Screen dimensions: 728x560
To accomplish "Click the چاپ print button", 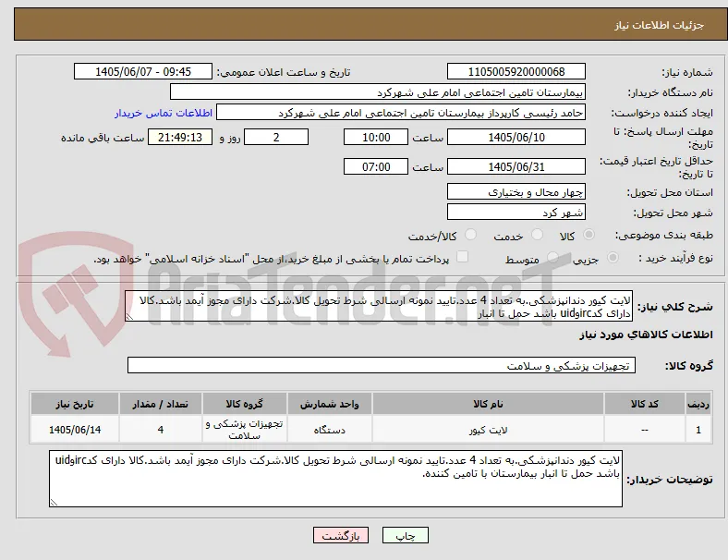I will click(406, 535).
